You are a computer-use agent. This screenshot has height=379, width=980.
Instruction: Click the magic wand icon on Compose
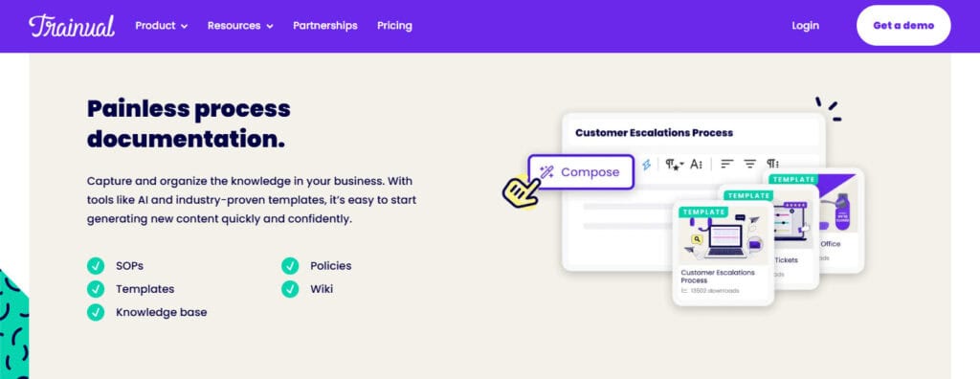[546, 171]
